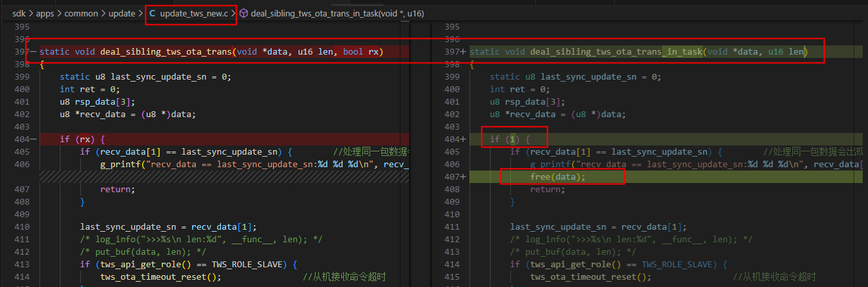Click 'tws_ota_timeout_reset();' in modified editor
The image size is (868, 287).
click(x=591, y=277)
